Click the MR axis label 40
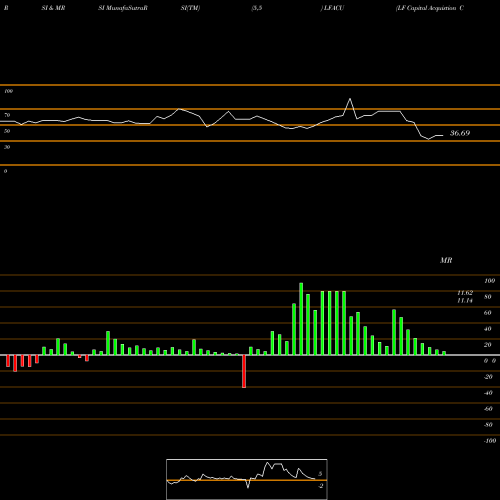Screen dimensions: 500x500 pyautogui.click(x=488, y=329)
